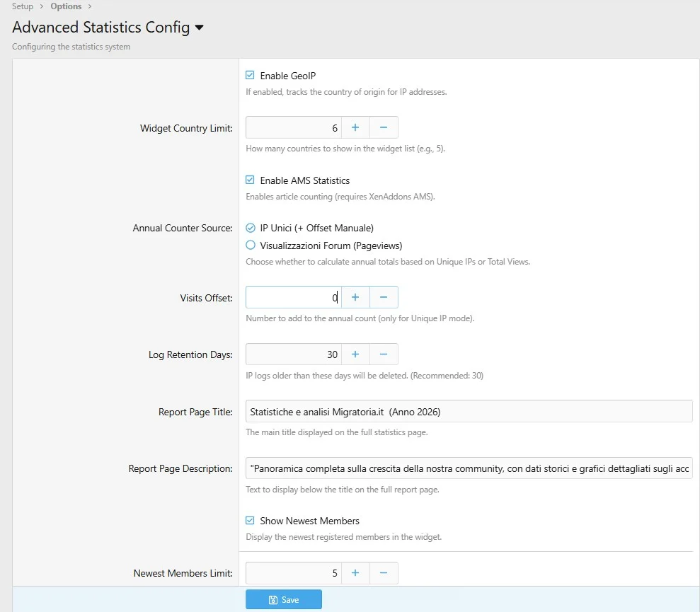Click into the Report Page Title field

469,411
